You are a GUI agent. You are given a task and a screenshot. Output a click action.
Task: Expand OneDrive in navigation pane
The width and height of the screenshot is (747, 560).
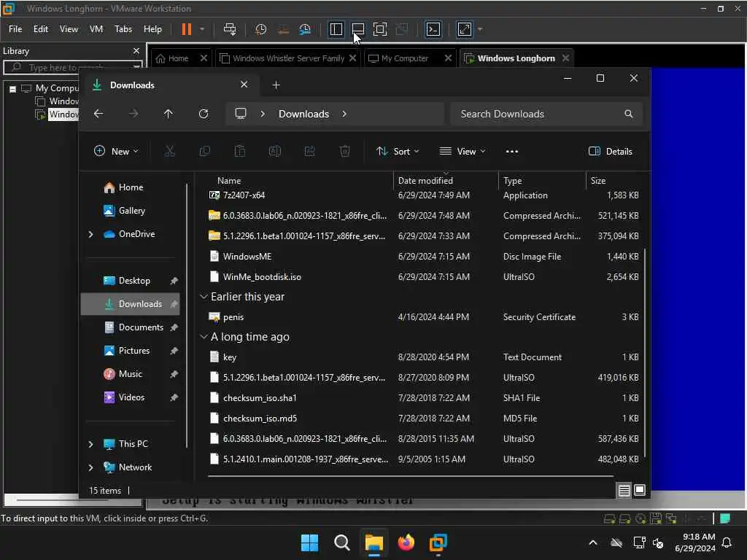(90, 234)
